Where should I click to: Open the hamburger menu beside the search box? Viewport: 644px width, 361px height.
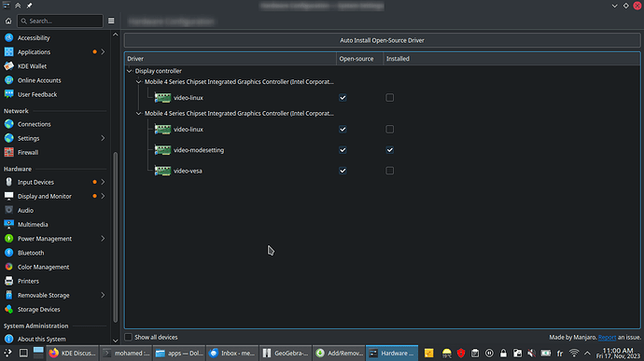tap(111, 21)
